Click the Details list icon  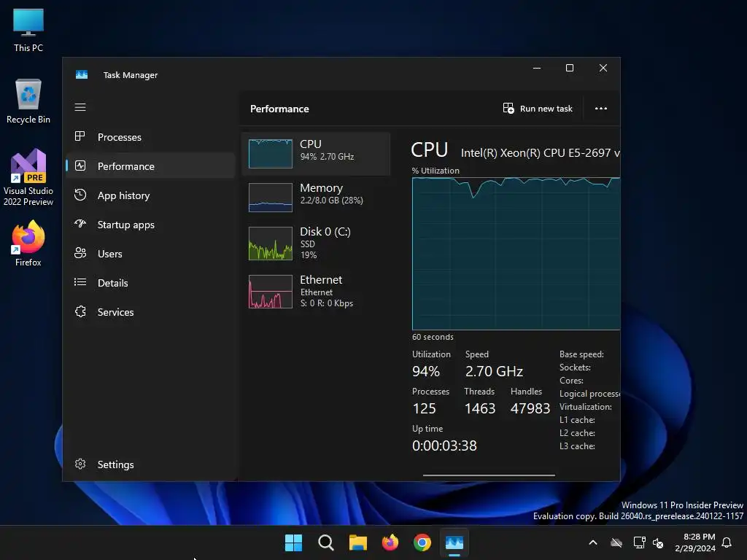point(80,282)
